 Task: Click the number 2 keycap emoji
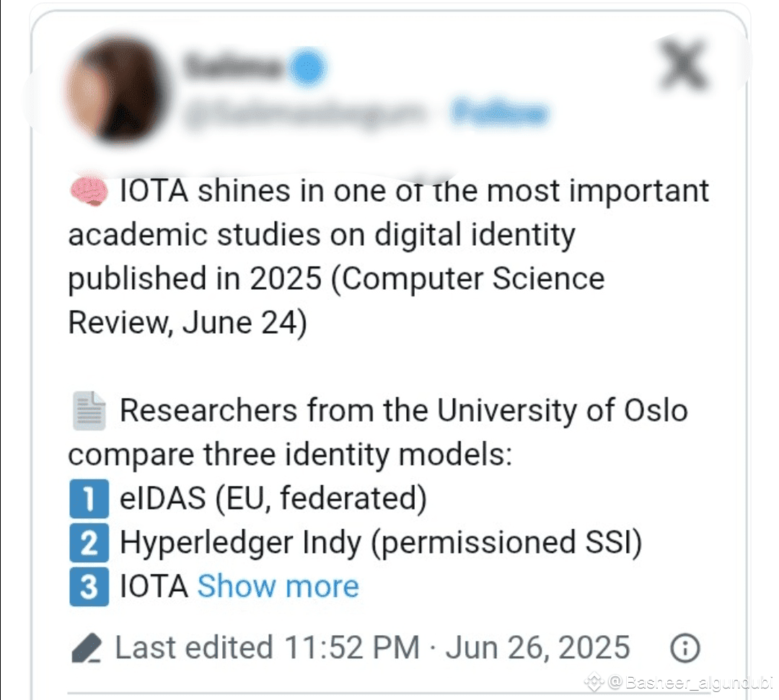click(89, 543)
